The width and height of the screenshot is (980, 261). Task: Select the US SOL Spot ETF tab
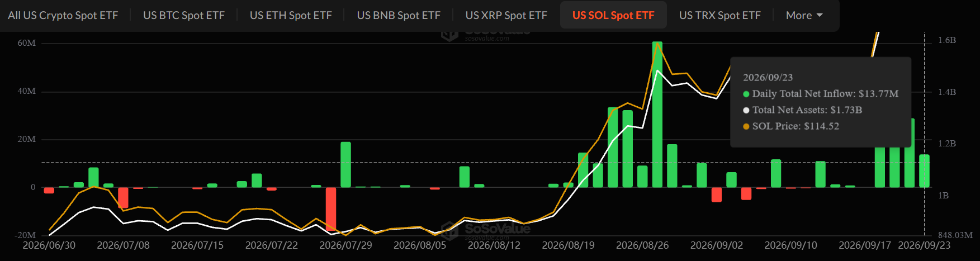pyautogui.click(x=613, y=15)
